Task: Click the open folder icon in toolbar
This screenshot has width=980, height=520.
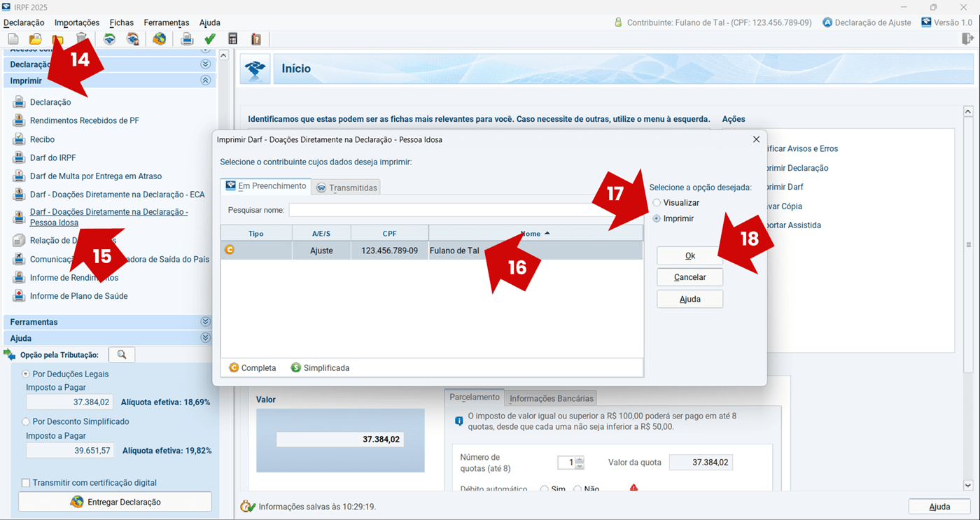Action: tap(35, 39)
